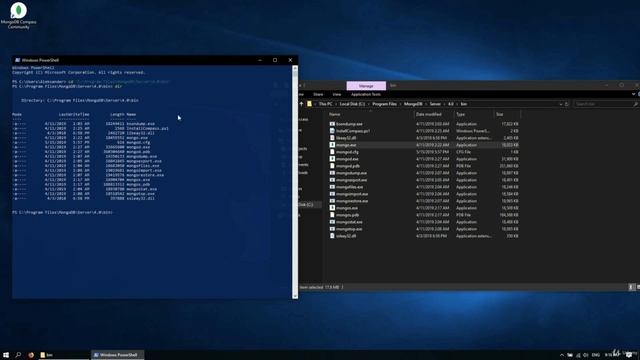Select mongoimport.exe file icon in Explorer

332,194
